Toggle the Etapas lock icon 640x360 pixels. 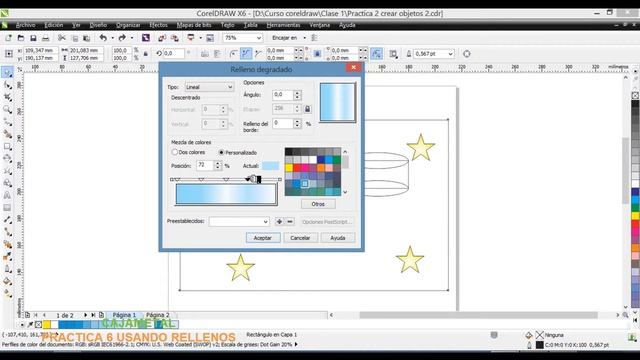tap(308, 109)
